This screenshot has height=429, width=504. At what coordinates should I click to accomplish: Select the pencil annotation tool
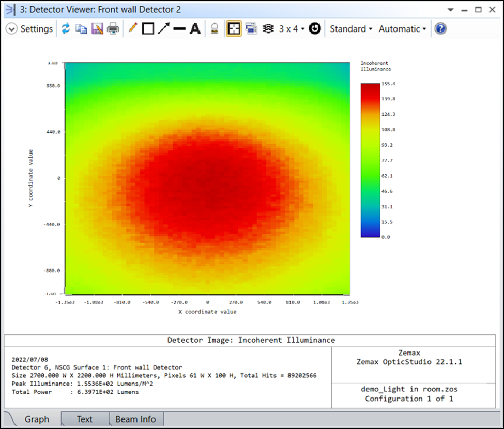133,29
